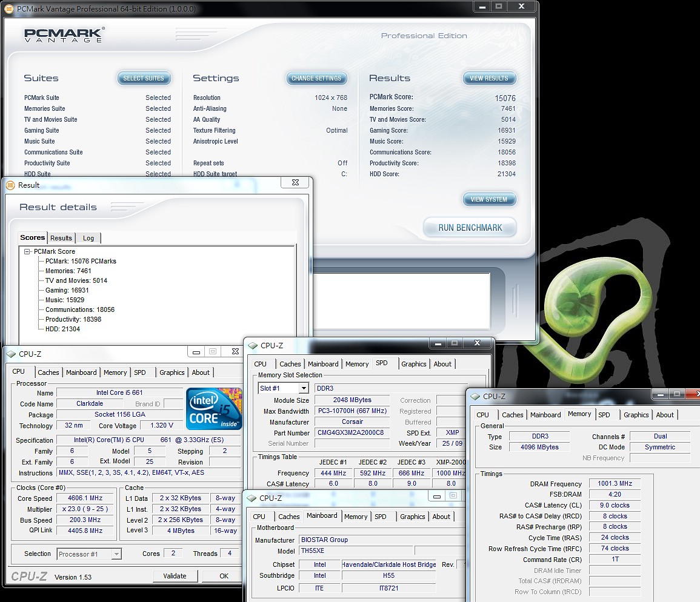The width and height of the screenshot is (700, 602).
Task: Click Validate in CPU-Z
Action: (x=175, y=576)
